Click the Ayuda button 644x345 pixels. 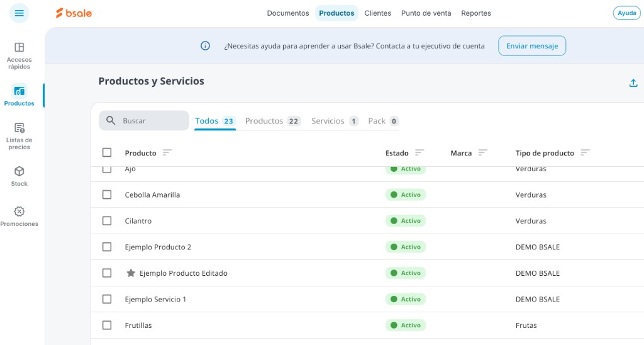click(627, 13)
